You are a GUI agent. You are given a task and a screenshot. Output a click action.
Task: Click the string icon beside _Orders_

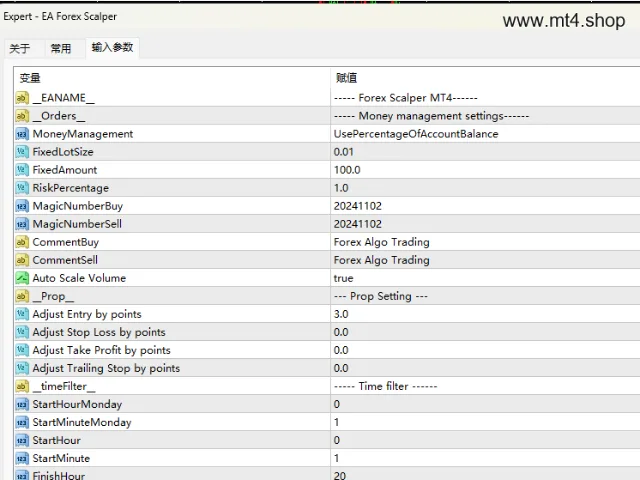click(22, 116)
